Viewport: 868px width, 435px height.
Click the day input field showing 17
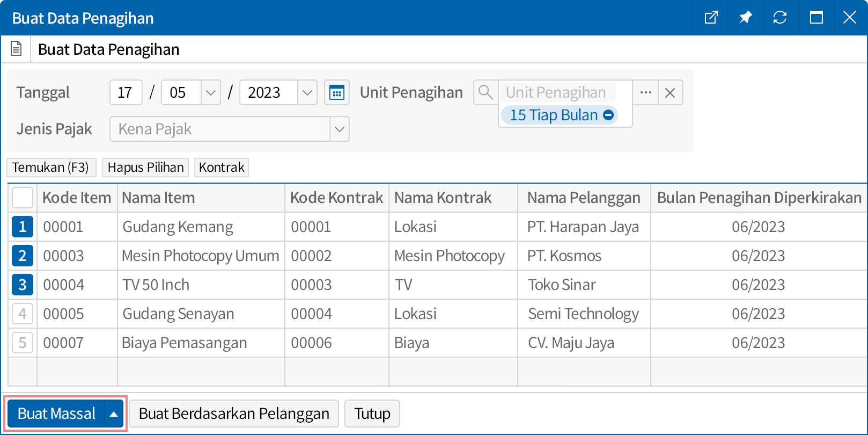pyautogui.click(x=126, y=92)
